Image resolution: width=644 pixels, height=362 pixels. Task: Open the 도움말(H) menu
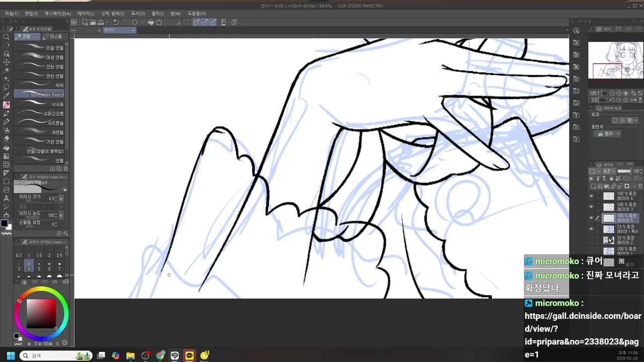(197, 14)
